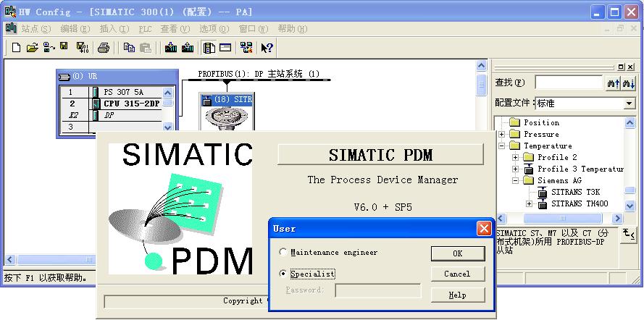The height and width of the screenshot is (320, 644).
Task: Click Cancel in the User dialog
Action: (458, 274)
